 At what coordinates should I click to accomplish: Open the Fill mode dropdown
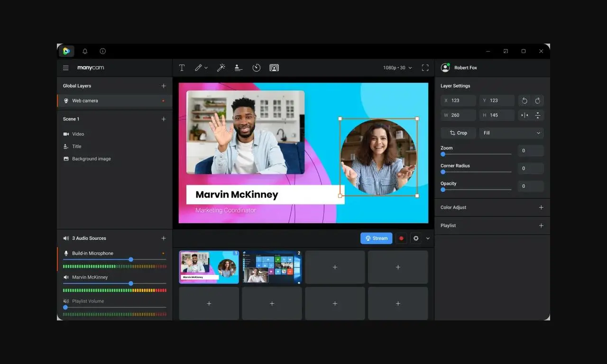coord(511,133)
